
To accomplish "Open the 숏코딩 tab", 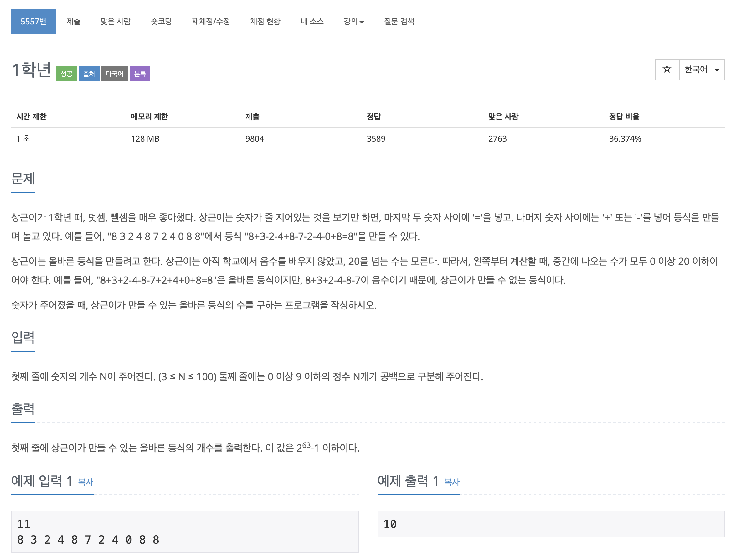I will point(161,21).
